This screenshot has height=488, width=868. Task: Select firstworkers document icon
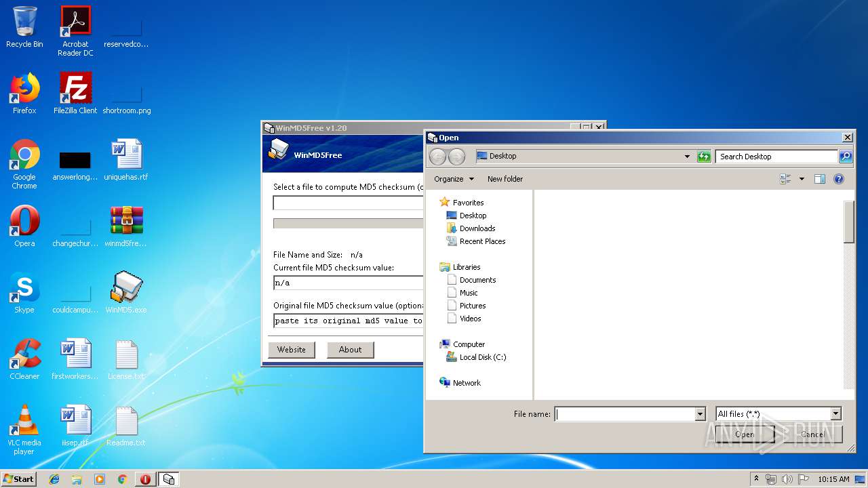(75, 359)
